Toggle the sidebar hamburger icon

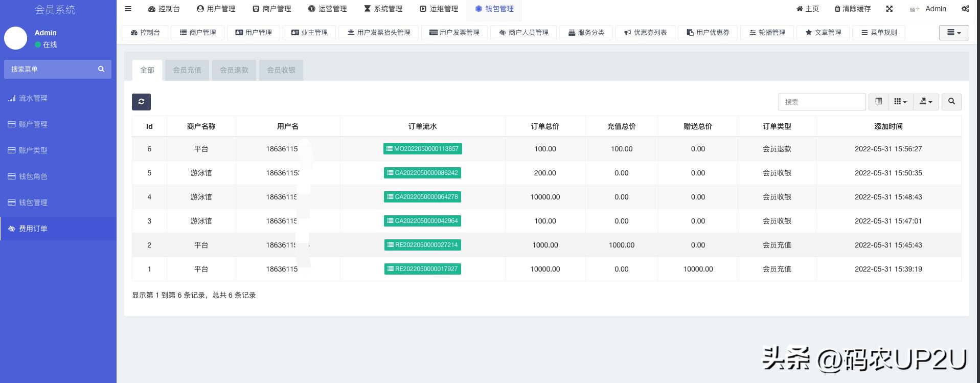pos(128,9)
